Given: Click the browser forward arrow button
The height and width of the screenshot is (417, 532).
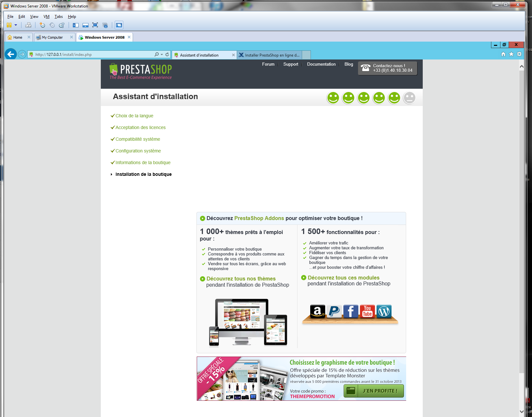Looking at the screenshot, I should pyautogui.click(x=22, y=54).
